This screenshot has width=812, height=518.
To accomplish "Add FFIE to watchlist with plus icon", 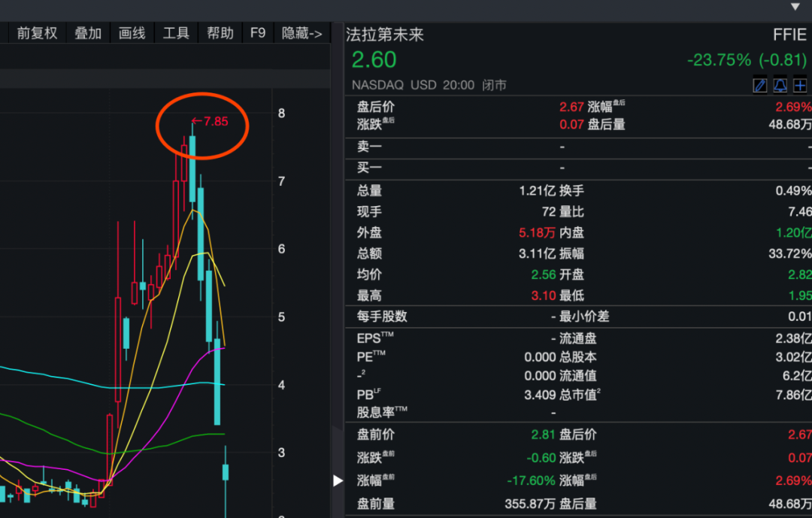I will [799, 85].
